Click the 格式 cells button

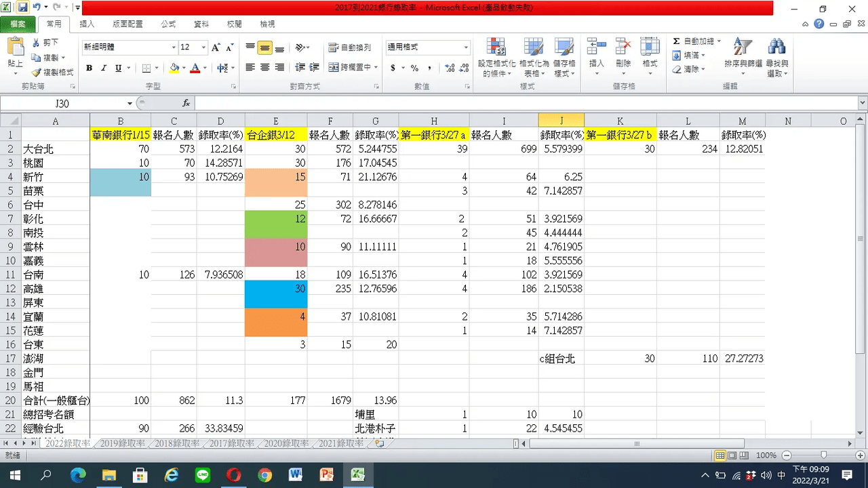pyautogui.click(x=650, y=56)
